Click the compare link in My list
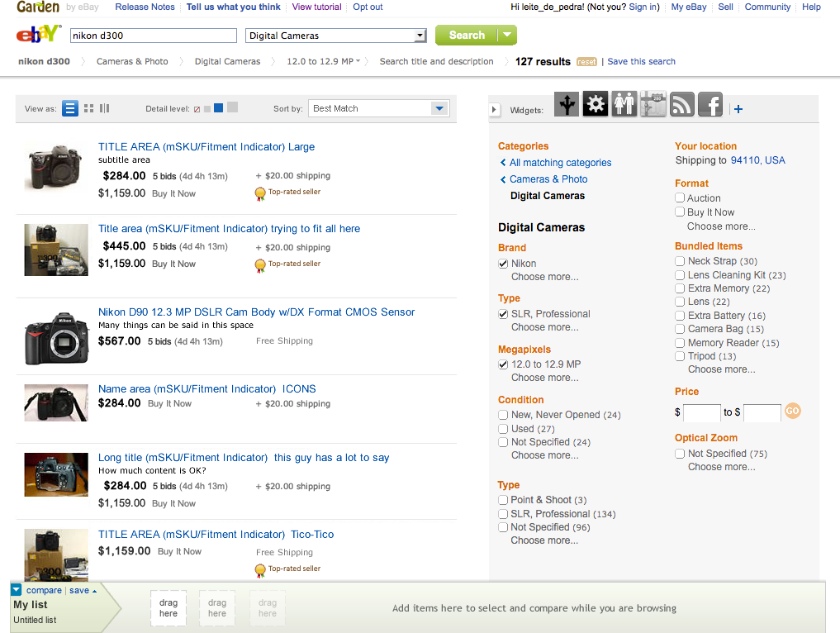840x633 pixels. point(44,590)
